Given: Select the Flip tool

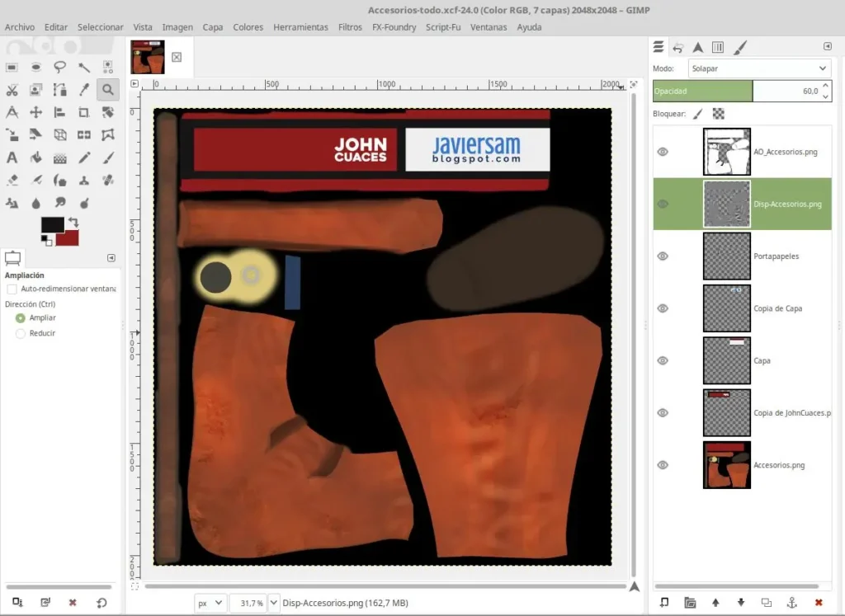Looking at the screenshot, I should [84, 134].
